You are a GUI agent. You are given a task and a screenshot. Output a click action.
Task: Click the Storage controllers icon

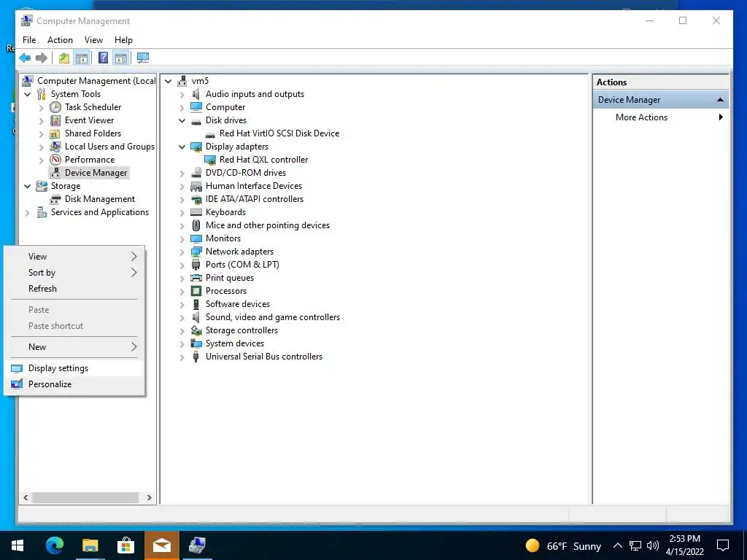196,330
